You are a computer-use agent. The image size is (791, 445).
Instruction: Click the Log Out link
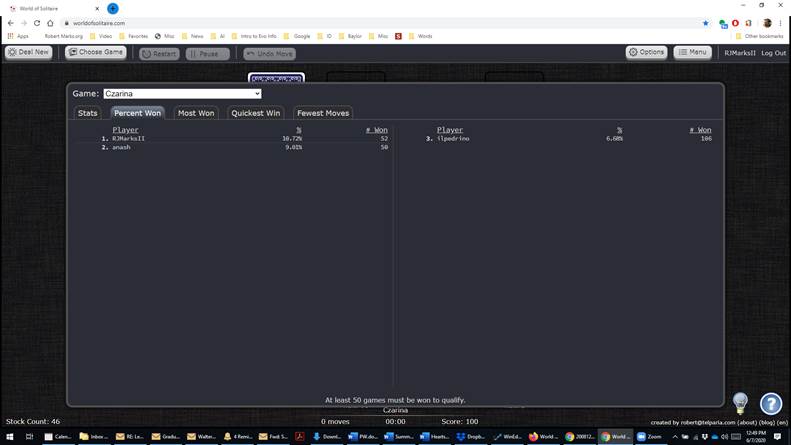coord(773,53)
